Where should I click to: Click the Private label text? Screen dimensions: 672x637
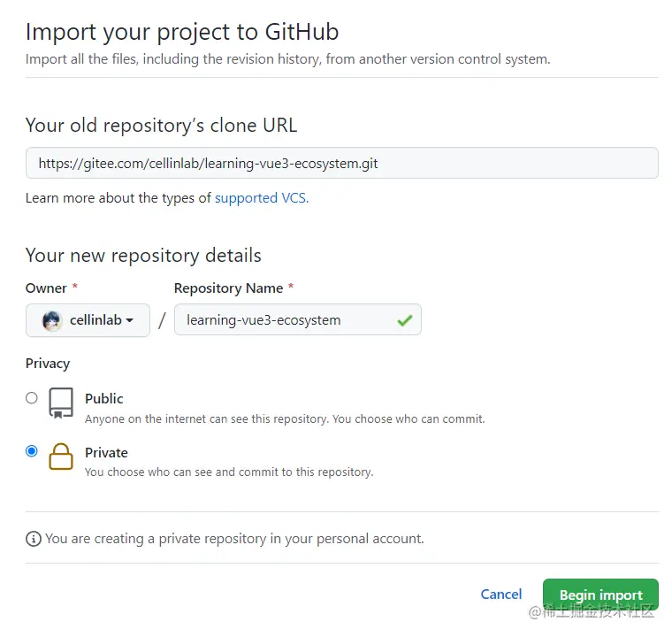click(x=106, y=453)
